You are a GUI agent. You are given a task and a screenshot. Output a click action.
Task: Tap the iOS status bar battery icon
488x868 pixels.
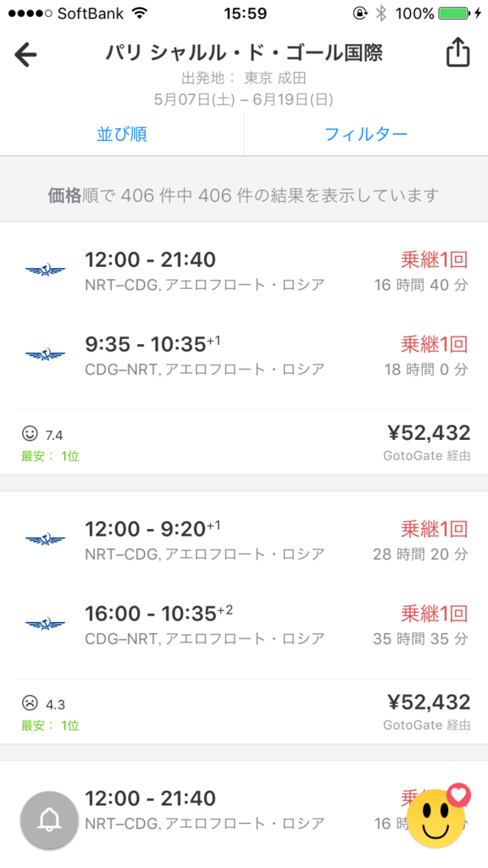453,14
